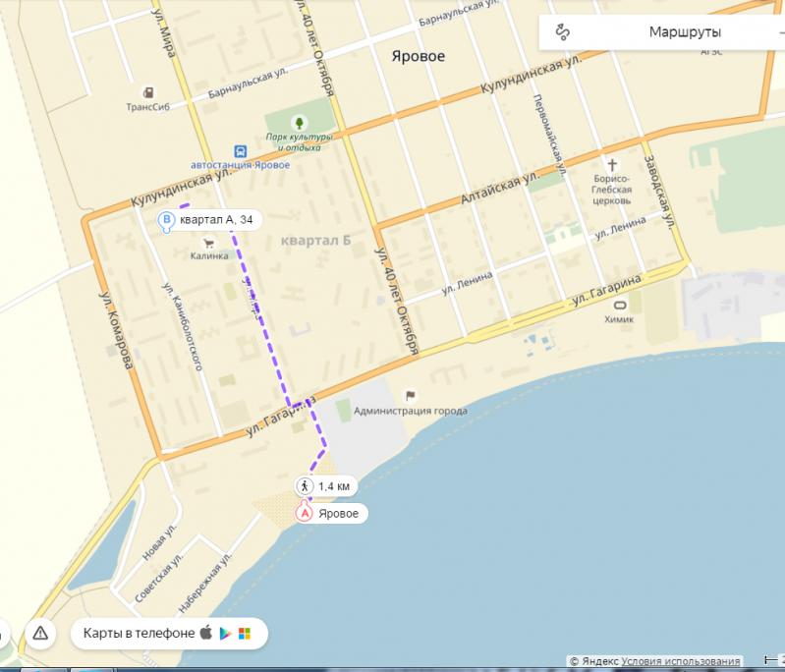The image size is (785, 672).
Task: Click route endpoint marker B
Action: 166,221
